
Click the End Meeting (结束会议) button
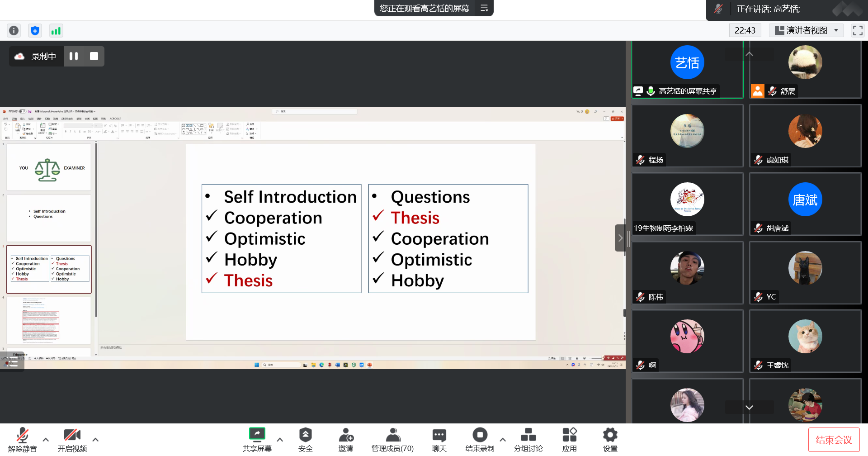(834, 440)
